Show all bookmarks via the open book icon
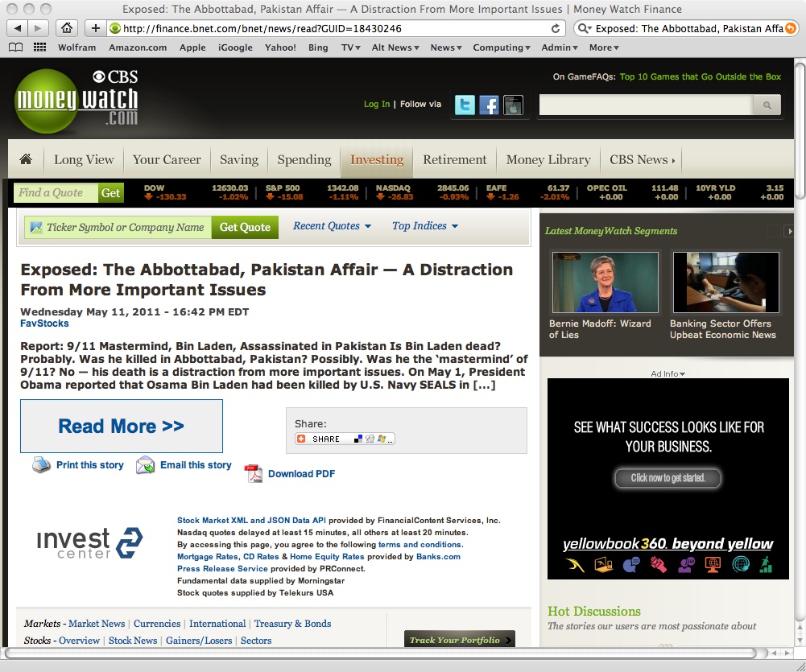 click(x=16, y=47)
